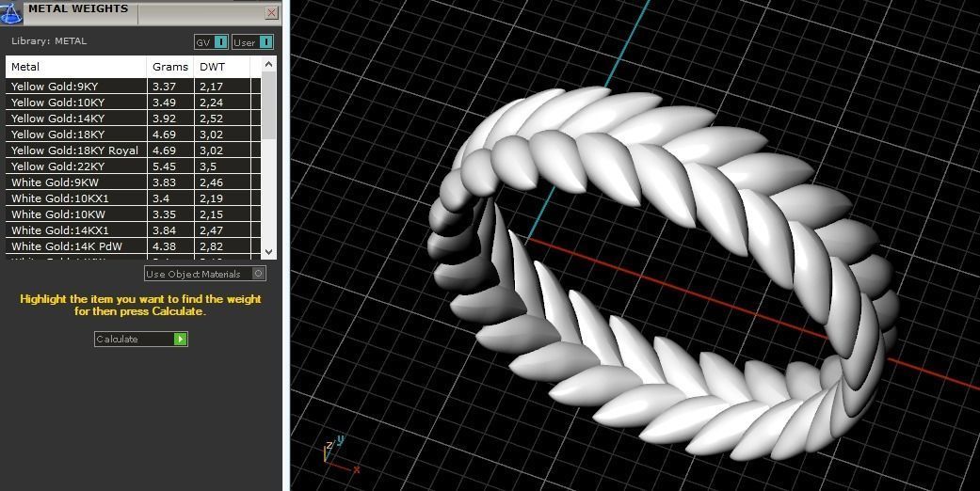Select the White Gold:10KW row
This screenshot has width=980, height=491.
tap(133, 214)
